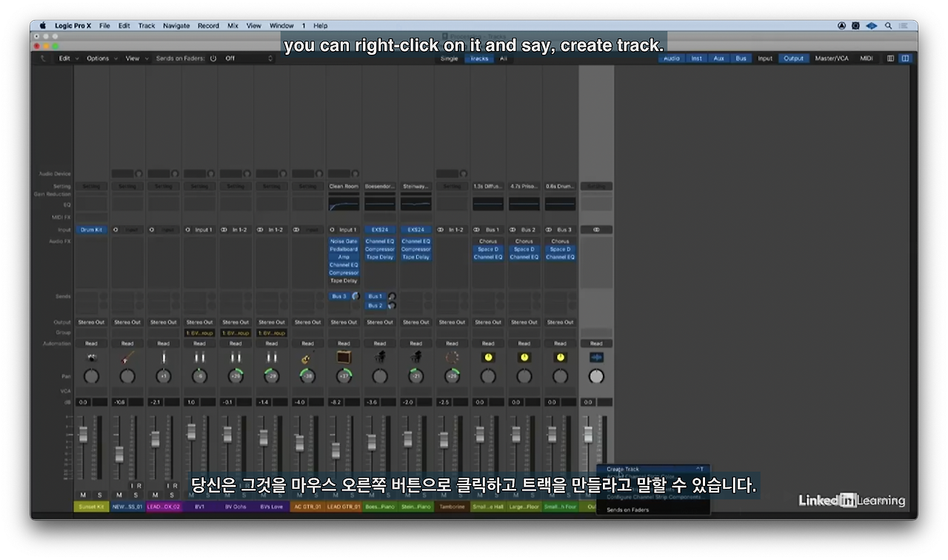
Task: Click the AC GTR_01 pan knob
Action: pyautogui.click(x=307, y=376)
